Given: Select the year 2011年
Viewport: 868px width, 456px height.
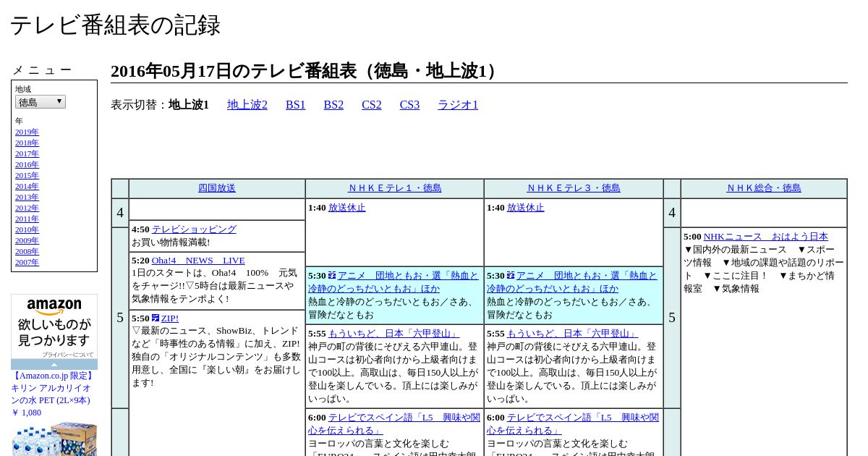Looking at the screenshot, I should [27, 219].
